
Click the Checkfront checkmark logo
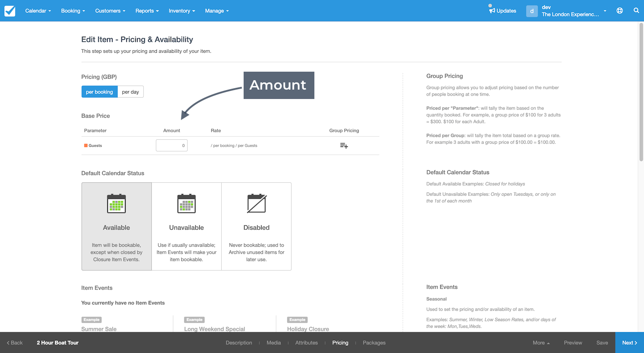tap(10, 11)
